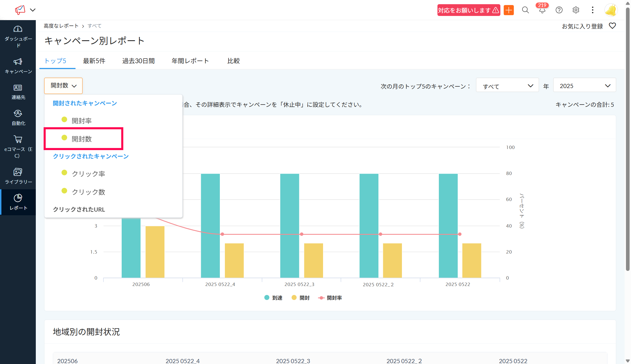Open Campaigns megaphone icon in sidebar
The height and width of the screenshot is (364, 631).
(x=18, y=62)
